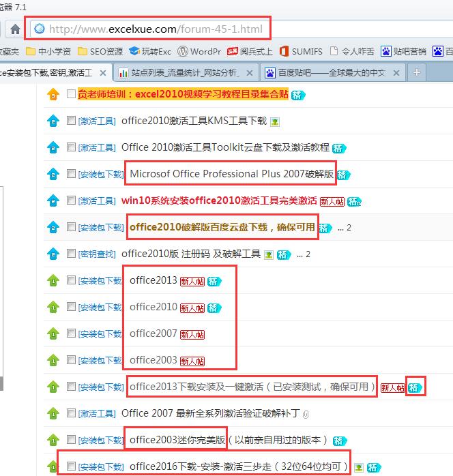The image size is (453, 476).
Task: Click 精 badge on office2003迷你完美版 row
Action: [x=340, y=441]
